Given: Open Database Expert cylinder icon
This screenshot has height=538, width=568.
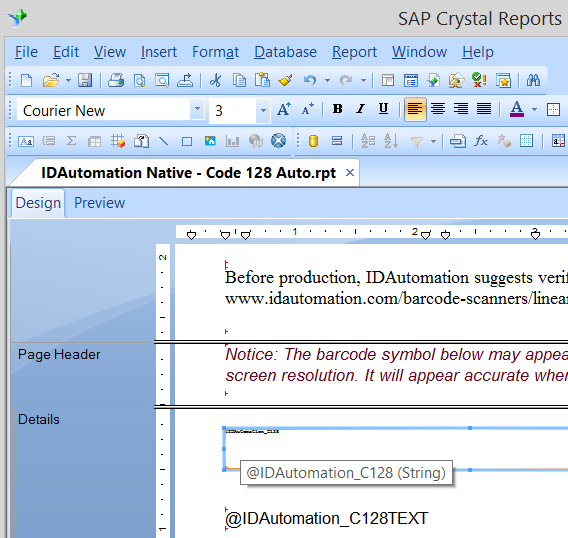Looking at the screenshot, I should (x=313, y=141).
